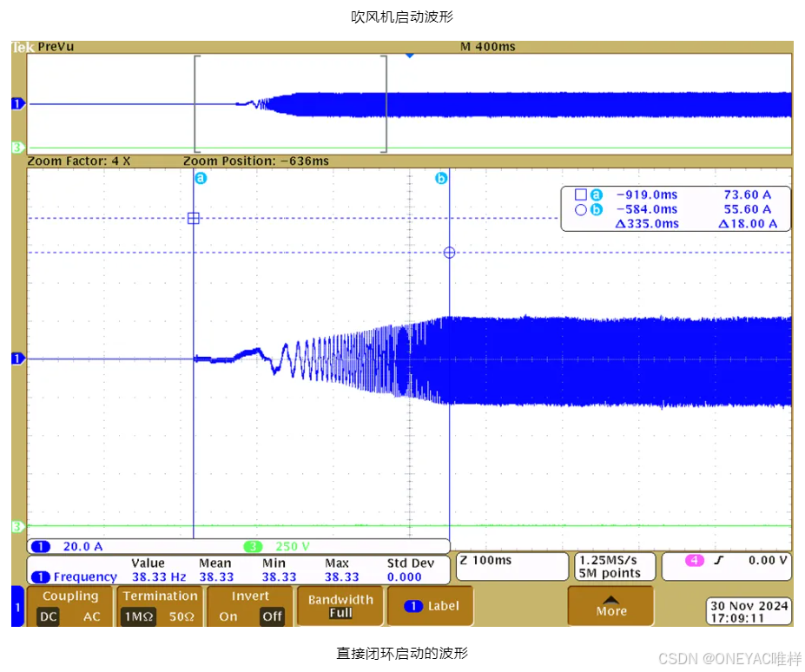The height and width of the screenshot is (672, 805).
Task: Click the 73.60 A cursor value
Action: tap(748, 194)
